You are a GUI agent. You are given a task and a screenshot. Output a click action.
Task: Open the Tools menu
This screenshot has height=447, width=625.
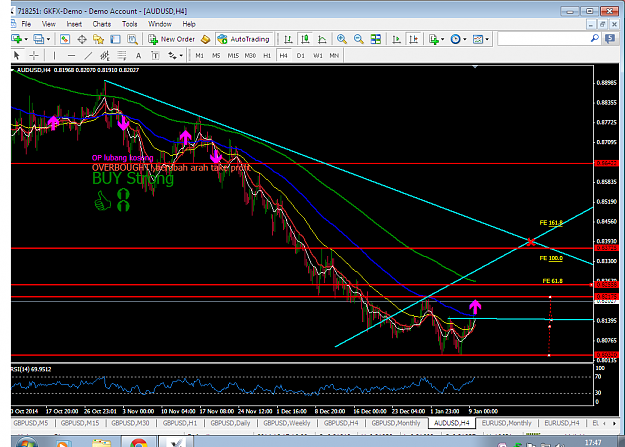[x=130, y=24]
